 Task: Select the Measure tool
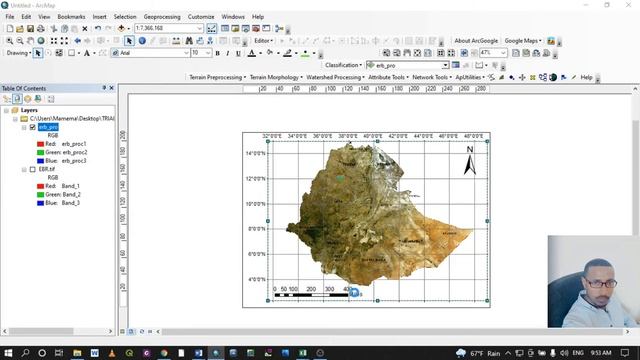click(x=176, y=41)
